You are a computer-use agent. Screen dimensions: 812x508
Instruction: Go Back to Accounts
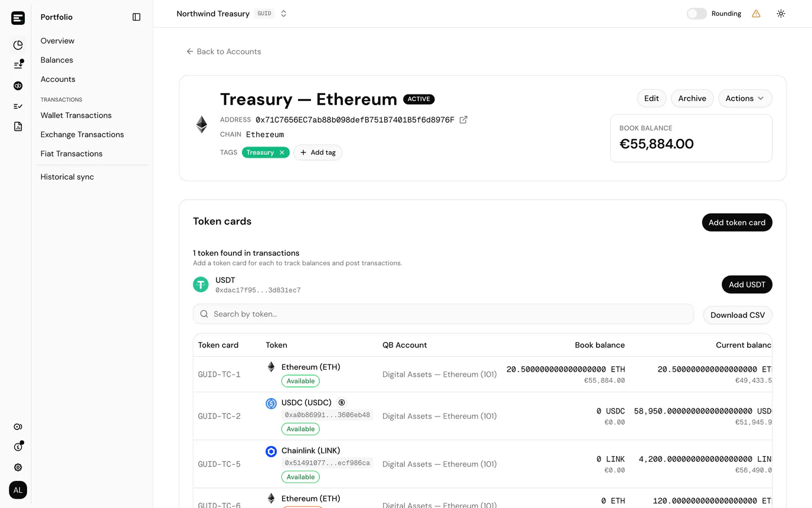point(224,51)
